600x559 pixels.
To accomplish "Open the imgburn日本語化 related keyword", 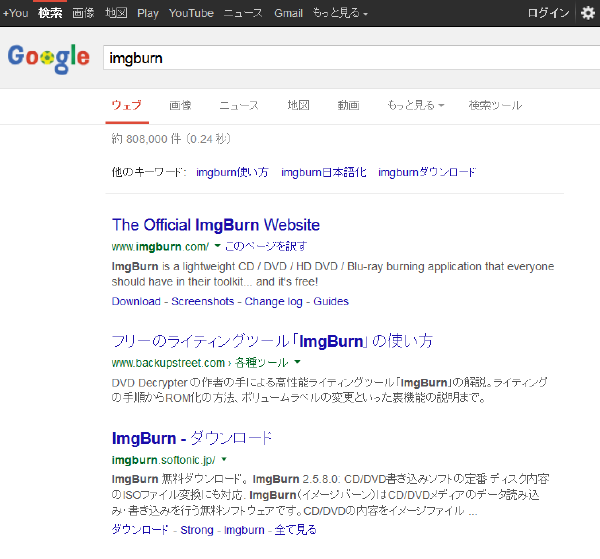I will tap(323, 172).
